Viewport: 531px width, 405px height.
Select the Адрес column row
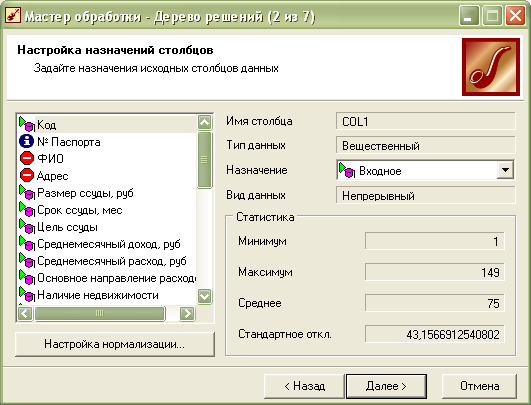[x=107, y=176]
